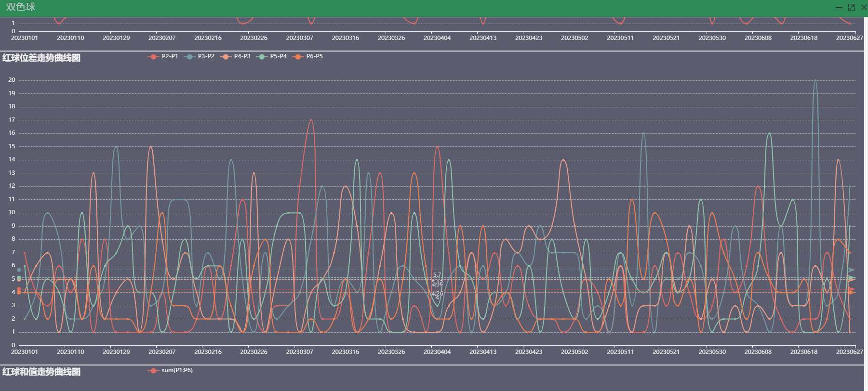Click date 20230627 under 位差 chart

pyautogui.click(x=850, y=352)
